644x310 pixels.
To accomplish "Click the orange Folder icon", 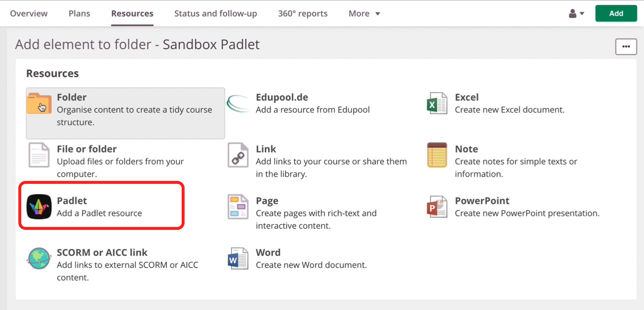I will click(39, 103).
